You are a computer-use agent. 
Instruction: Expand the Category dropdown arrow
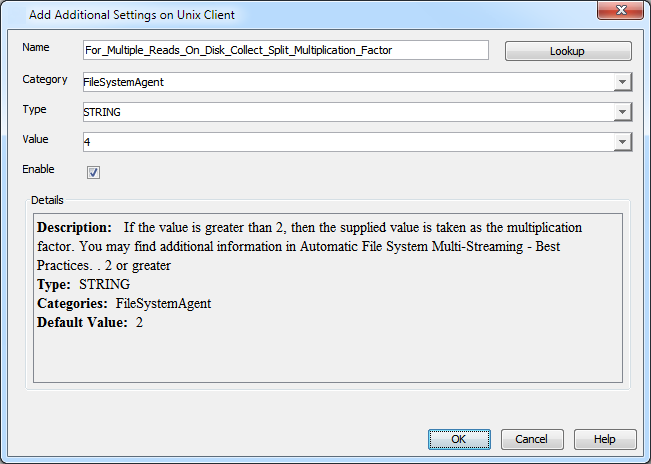tap(622, 82)
